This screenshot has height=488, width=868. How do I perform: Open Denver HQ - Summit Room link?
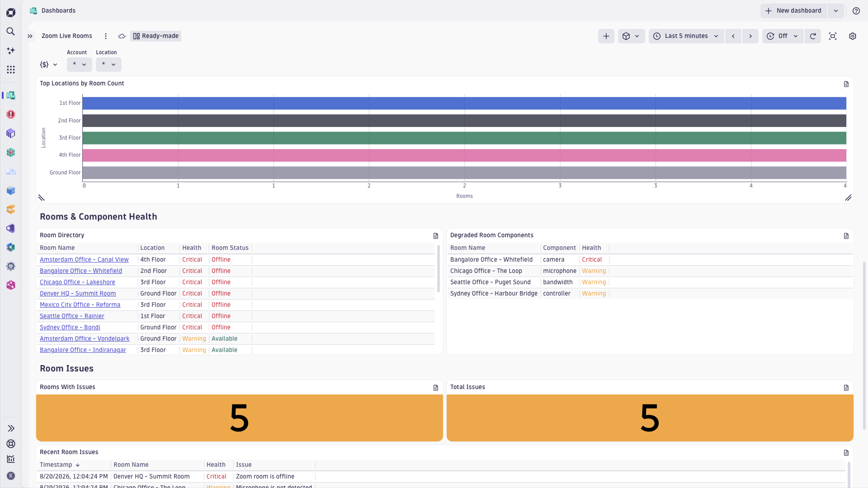[x=78, y=294]
